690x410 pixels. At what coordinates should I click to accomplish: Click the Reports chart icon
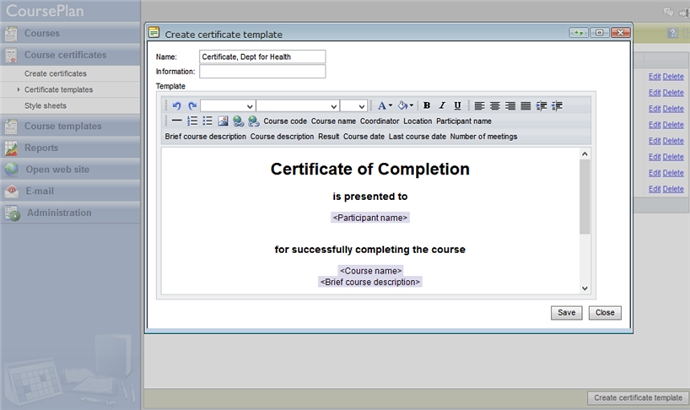[11, 148]
